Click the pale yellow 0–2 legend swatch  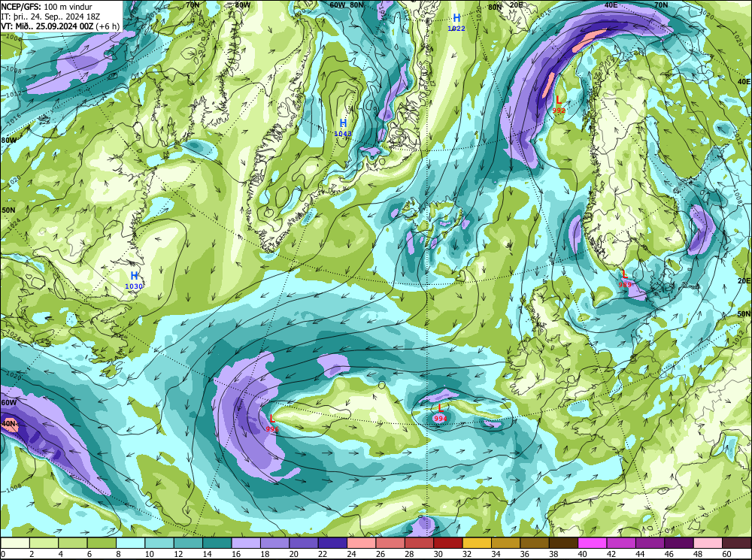pyautogui.click(x=15, y=543)
